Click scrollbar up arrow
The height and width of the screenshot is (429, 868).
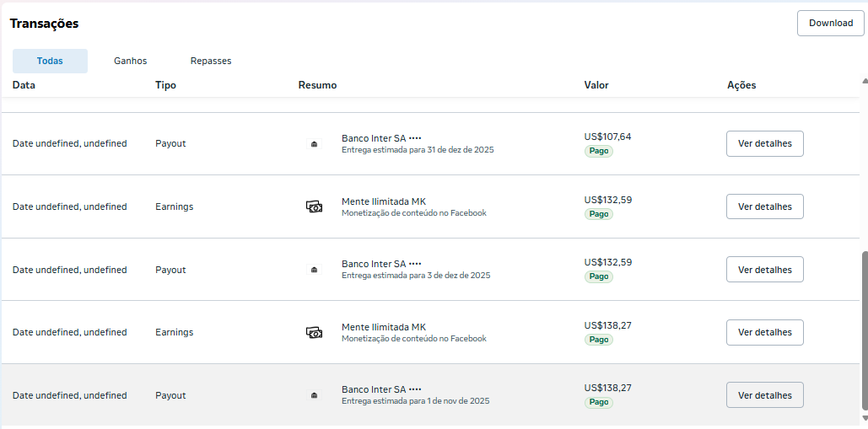pos(864,82)
